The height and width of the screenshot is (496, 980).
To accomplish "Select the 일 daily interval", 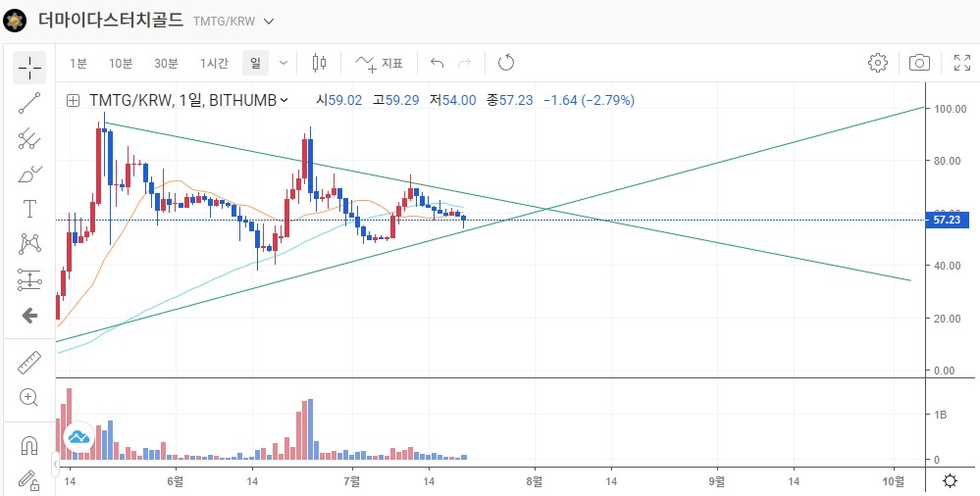I will click(255, 63).
